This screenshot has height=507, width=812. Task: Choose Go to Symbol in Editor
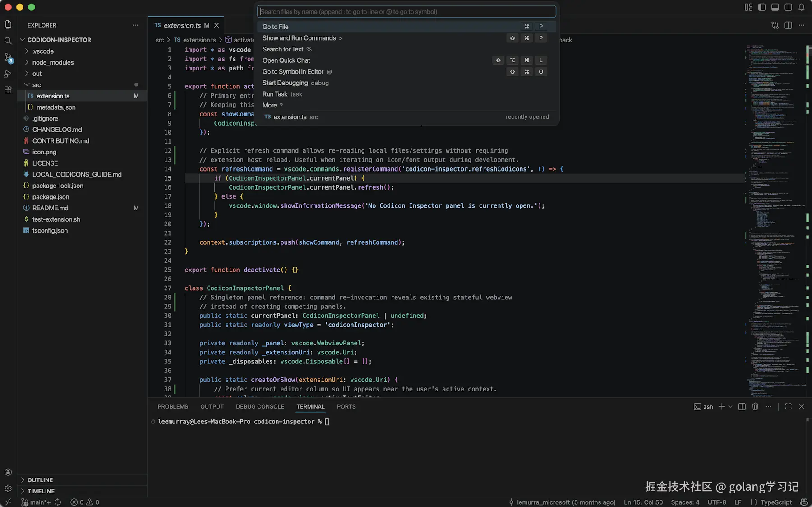(406, 72)
